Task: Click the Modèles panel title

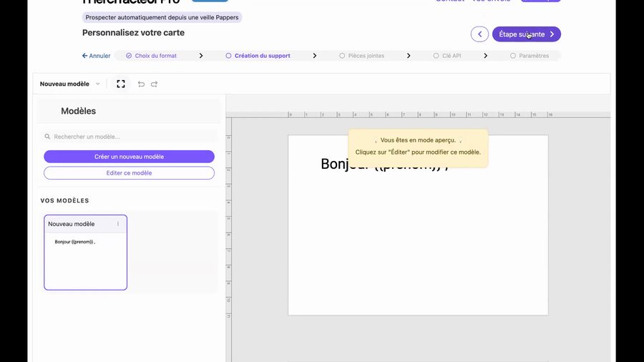Action: click(x=79, y=111)
